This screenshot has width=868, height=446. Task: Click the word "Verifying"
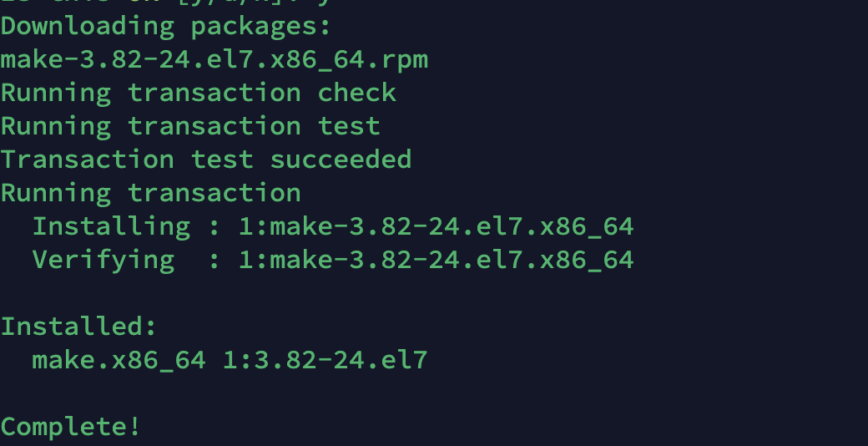[x=103, y=260]
